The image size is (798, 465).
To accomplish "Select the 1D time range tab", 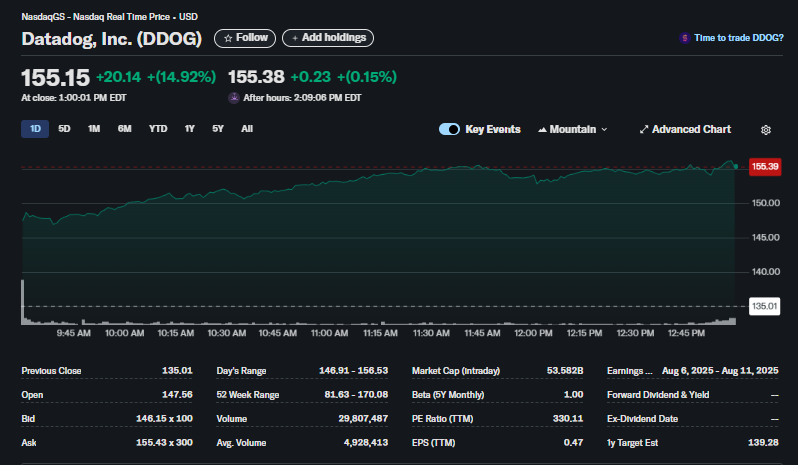I will (x=35, y=129).
